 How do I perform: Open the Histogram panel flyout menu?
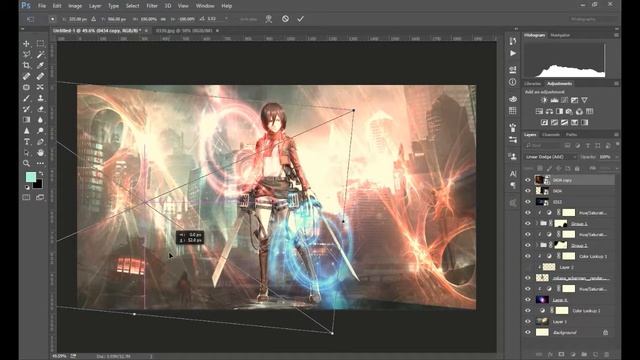click(616, 36)
